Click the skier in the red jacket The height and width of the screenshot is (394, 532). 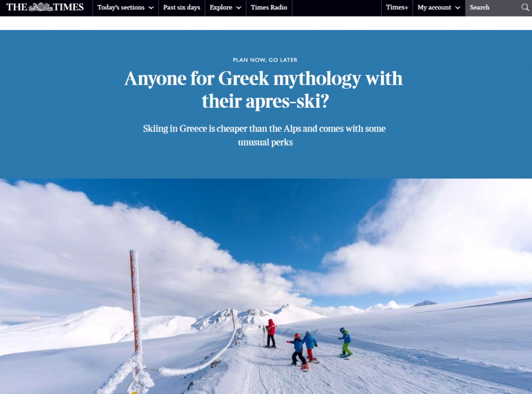point(271,333)
